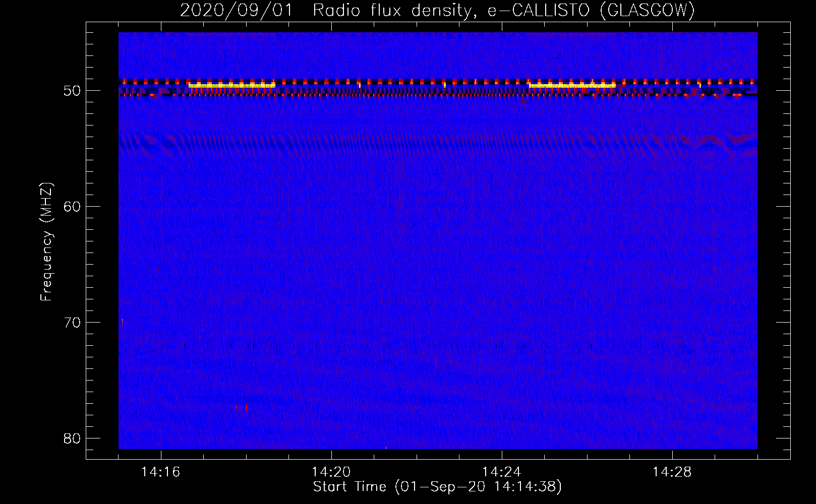Click the first yellow burst band near 14:17

pos(232,86)
